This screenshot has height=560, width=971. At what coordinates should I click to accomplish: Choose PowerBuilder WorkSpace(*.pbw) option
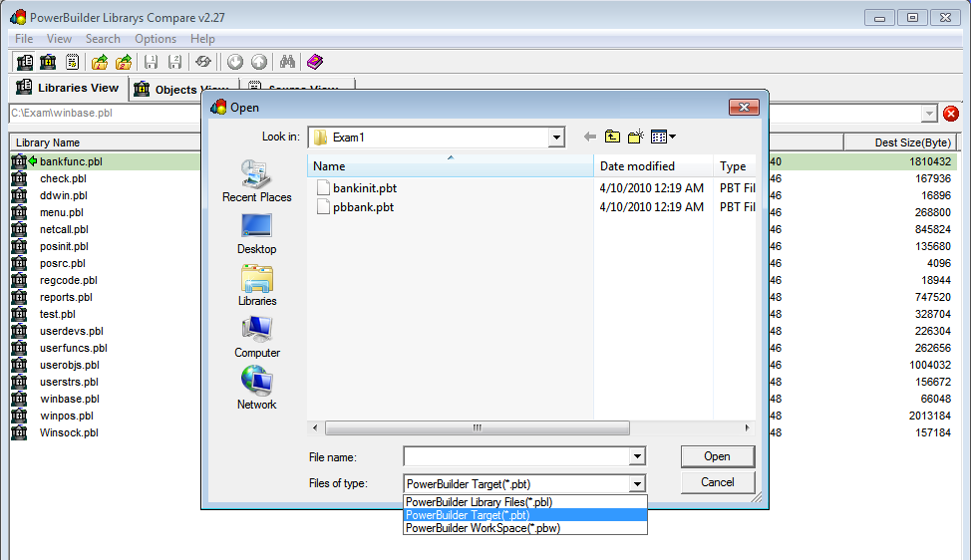tap(525, 528)
